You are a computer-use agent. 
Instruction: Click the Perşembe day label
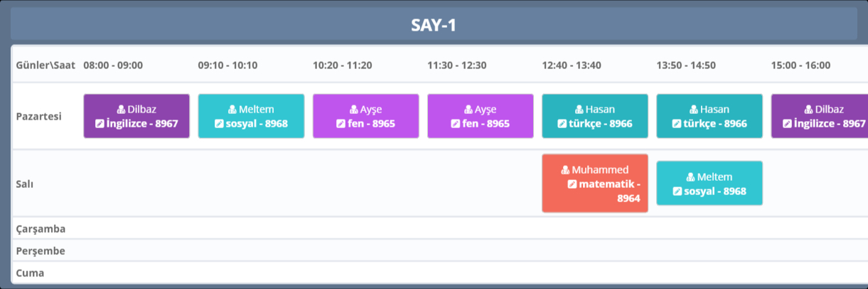tap(41, 251)
